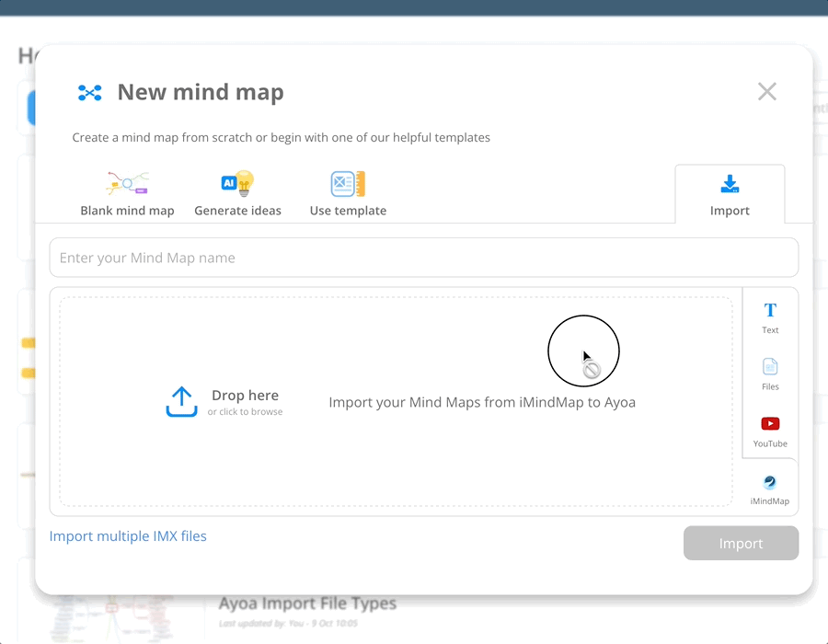Open the Import multiple IMX files link
Viewport: 828px width, 644px height.
pos(128,535)
